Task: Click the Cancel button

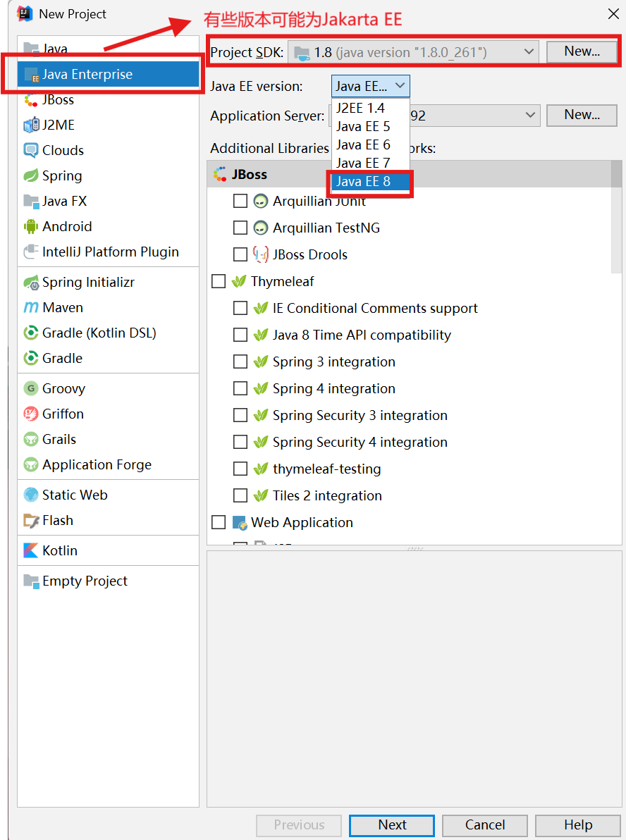Action: coord(484,825)
